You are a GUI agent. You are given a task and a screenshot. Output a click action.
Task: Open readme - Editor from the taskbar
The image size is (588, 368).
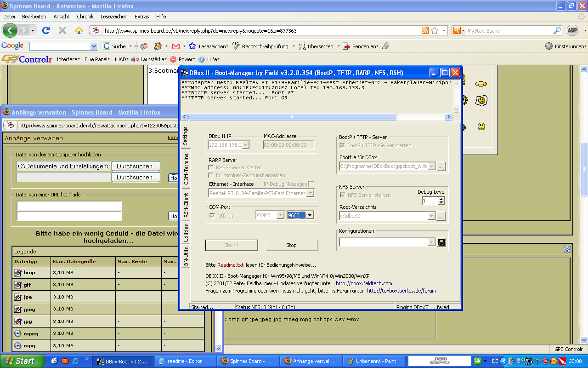click(184, 361)
